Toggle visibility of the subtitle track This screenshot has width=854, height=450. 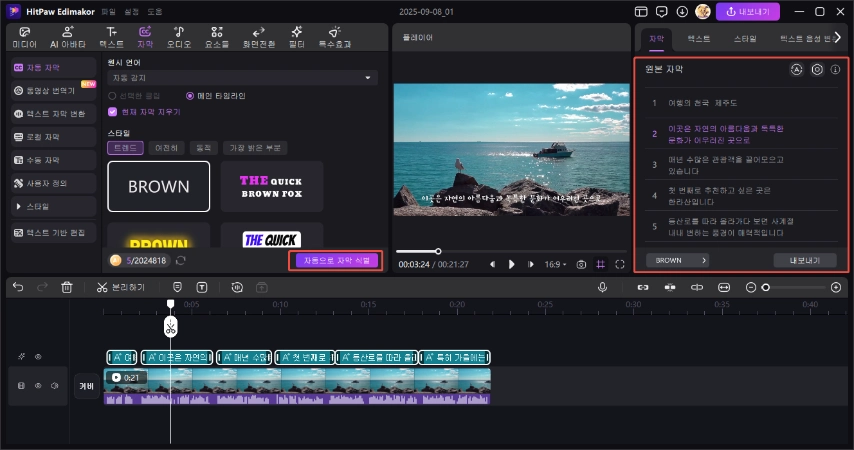[38, 357]
